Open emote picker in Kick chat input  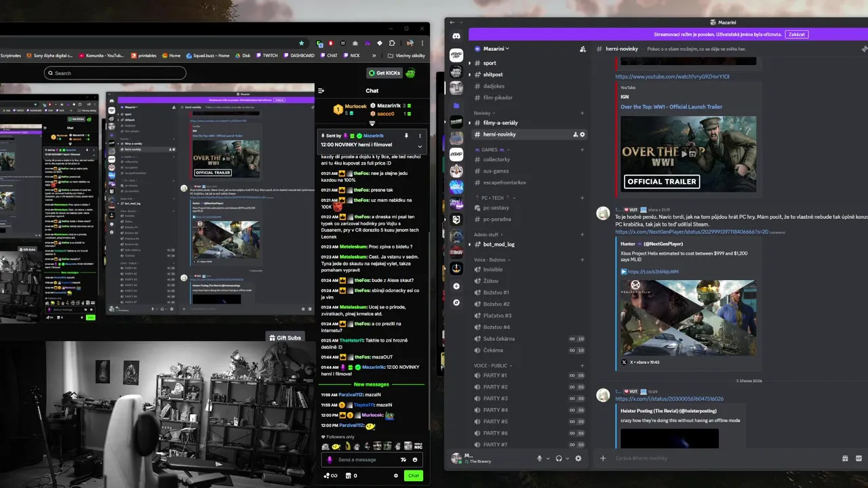pos(415,460)
